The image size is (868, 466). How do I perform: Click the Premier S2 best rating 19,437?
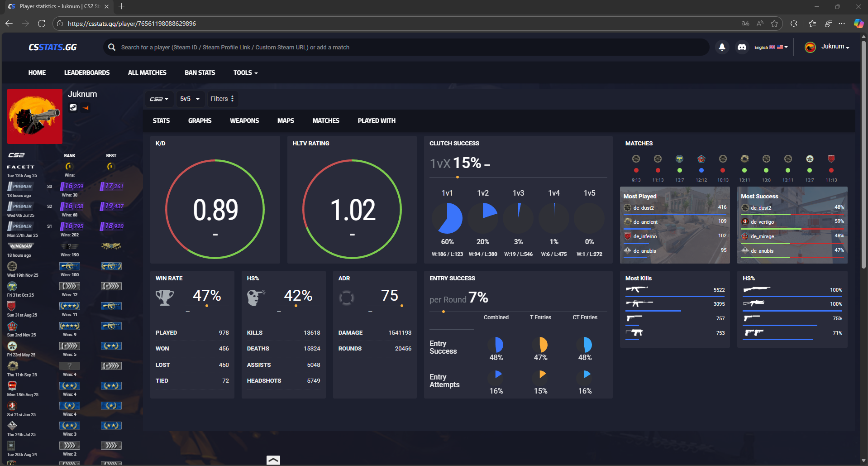[x=112, y=206]
